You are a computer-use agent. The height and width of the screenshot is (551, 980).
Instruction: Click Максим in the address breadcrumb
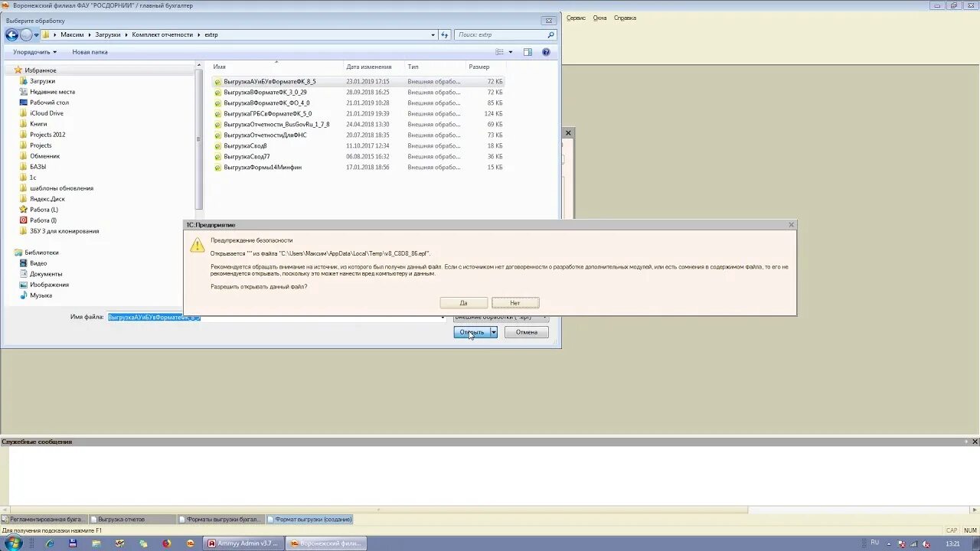[x=72, y=35]
